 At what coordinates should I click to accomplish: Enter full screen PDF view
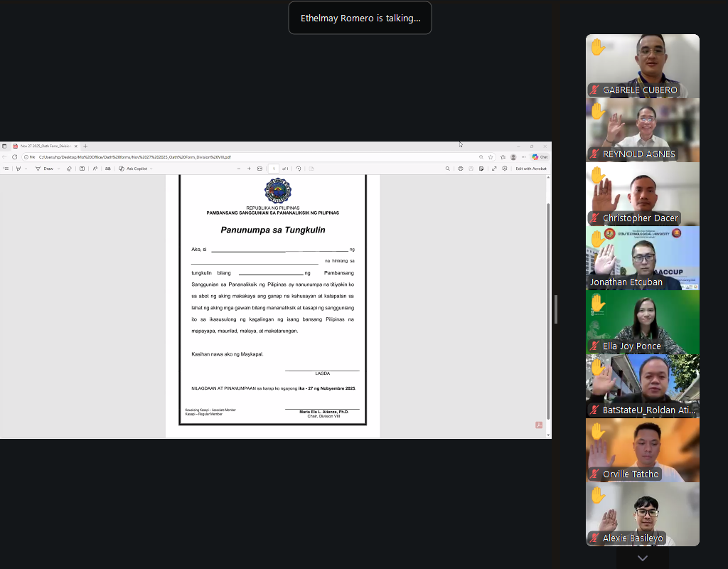pyautogui.click(x=494, y=169)
